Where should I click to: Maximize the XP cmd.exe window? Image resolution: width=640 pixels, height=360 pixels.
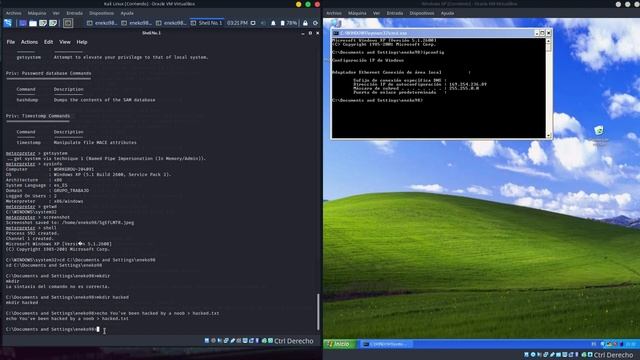click(x=542, y=33)
